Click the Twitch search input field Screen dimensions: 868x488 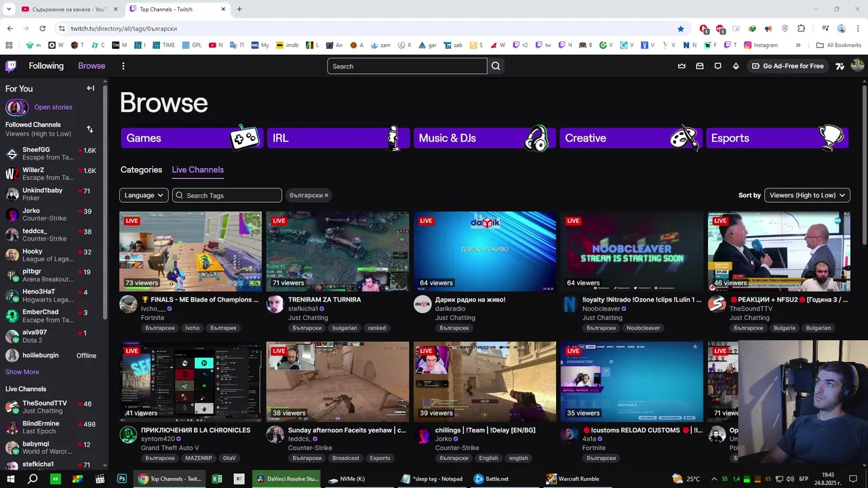407,66
